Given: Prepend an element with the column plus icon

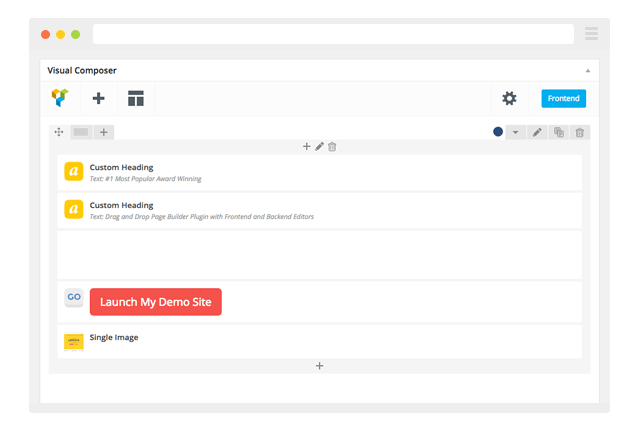Looking at the screenshot, I should [307, 146].
